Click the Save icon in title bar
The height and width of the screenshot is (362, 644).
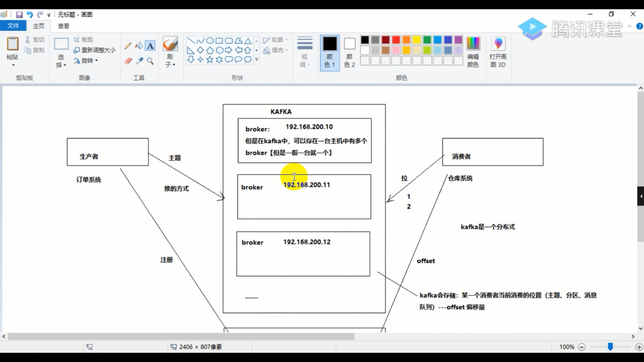(x=19, y=15)
